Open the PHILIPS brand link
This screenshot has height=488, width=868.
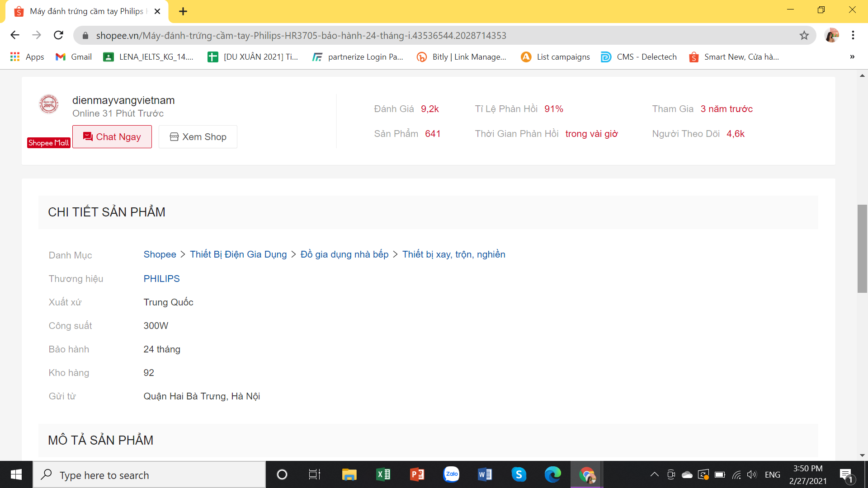(x=161, y=279)
